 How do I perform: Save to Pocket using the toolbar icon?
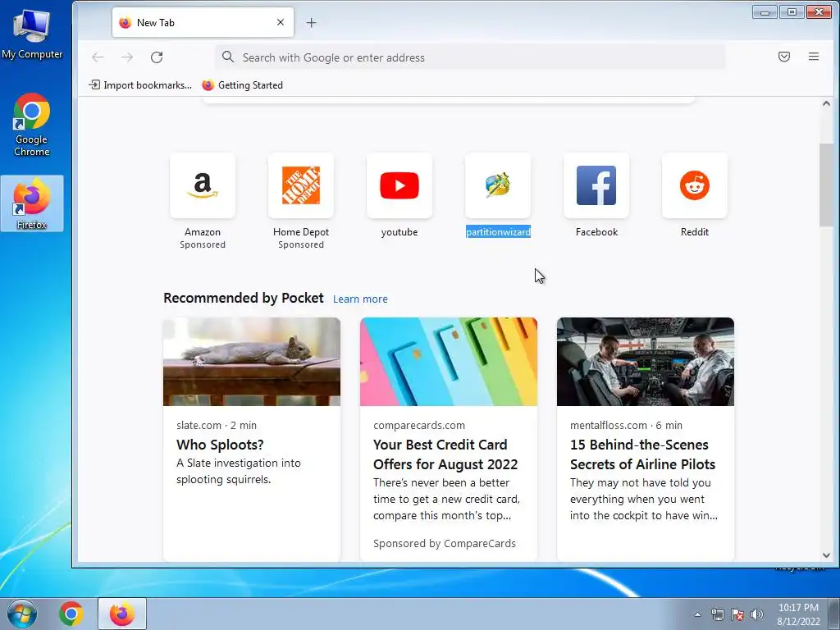click(783, 57)
